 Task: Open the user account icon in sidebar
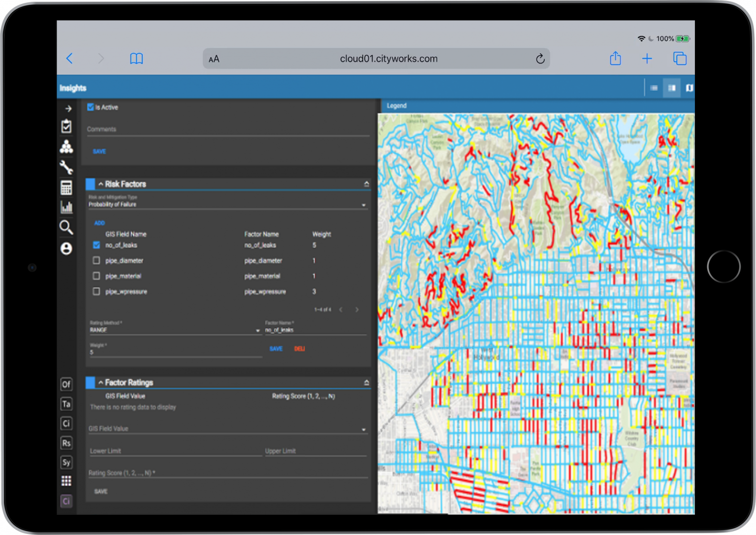pos(66,249)
